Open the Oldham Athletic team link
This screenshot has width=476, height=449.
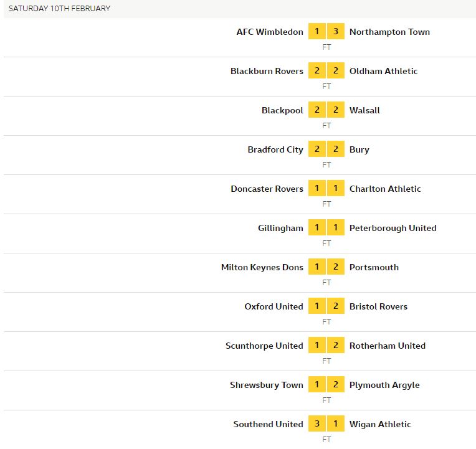(x=383, y=71)
